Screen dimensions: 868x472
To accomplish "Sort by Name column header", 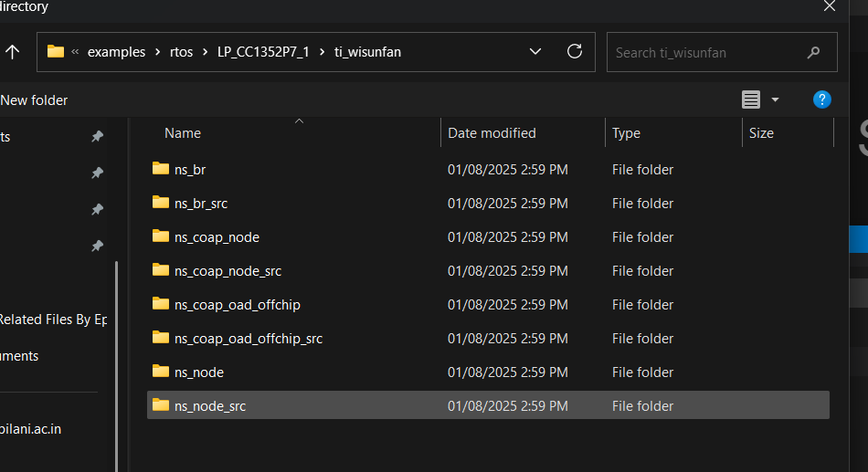I will point(183,133).
